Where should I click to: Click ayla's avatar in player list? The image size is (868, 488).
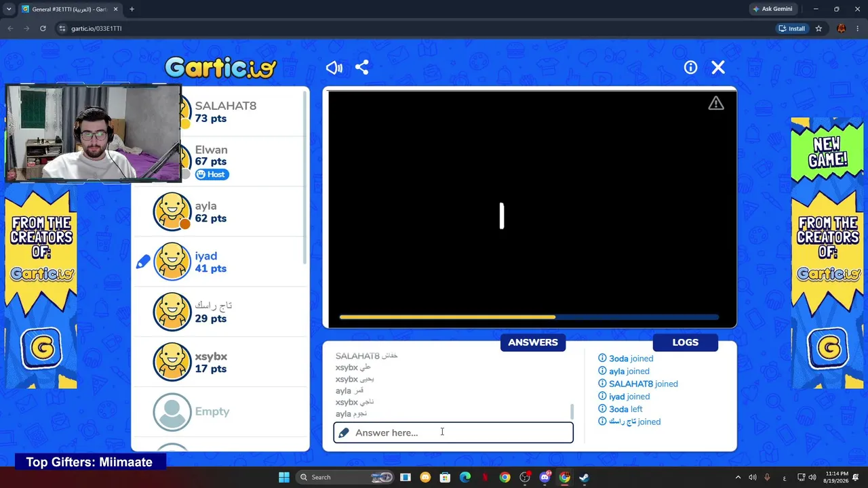click(x=172, y=211)
